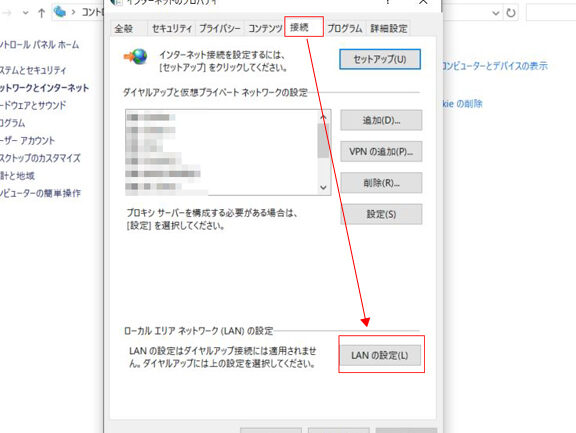The image size is (576, 433).
Task: Switch to the 全般 tab
Action: click(123, 28)
